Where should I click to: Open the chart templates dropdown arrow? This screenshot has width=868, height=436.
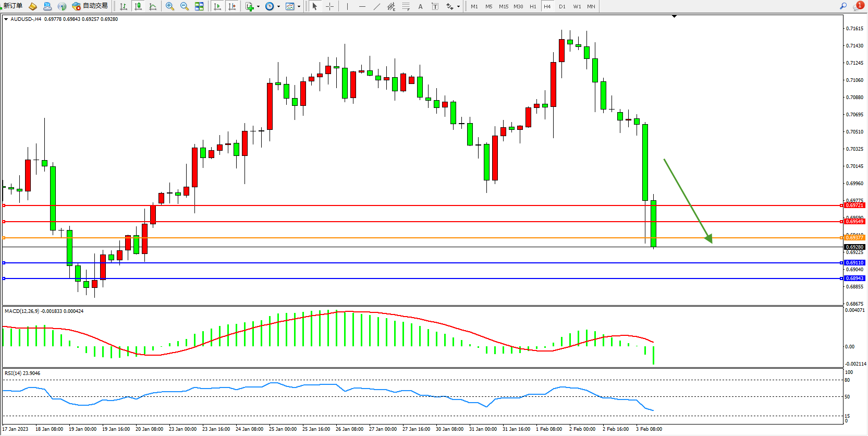pyautogui.click(x=299, y=7)
